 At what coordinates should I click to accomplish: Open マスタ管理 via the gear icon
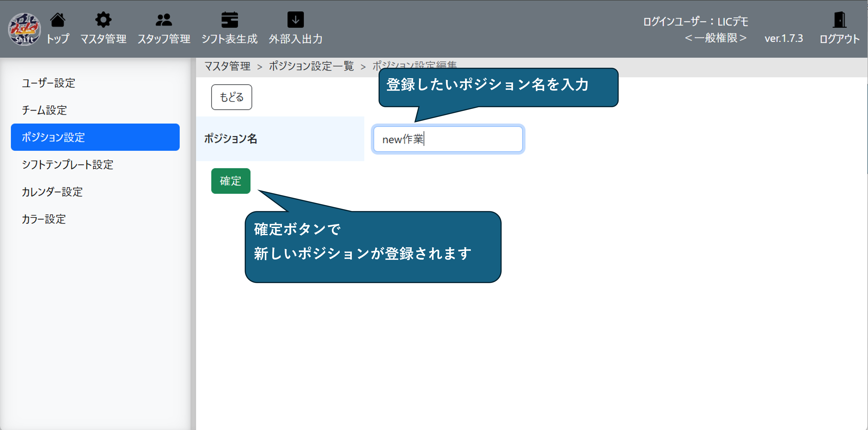point(103,20)
